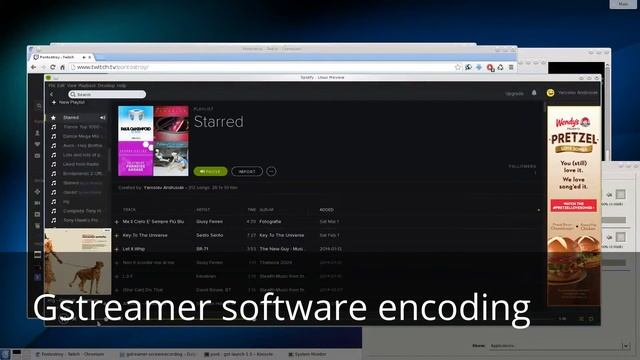Open the Spotify Playback menu
Image resolution: width=640 pixels, height=360 pixels.
coord(87,86)
